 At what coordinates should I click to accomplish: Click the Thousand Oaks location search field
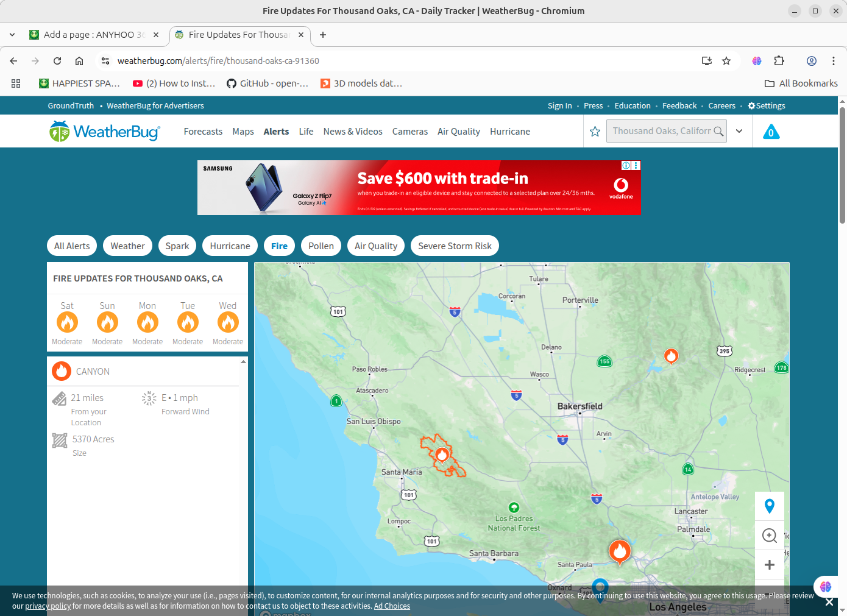661,131
